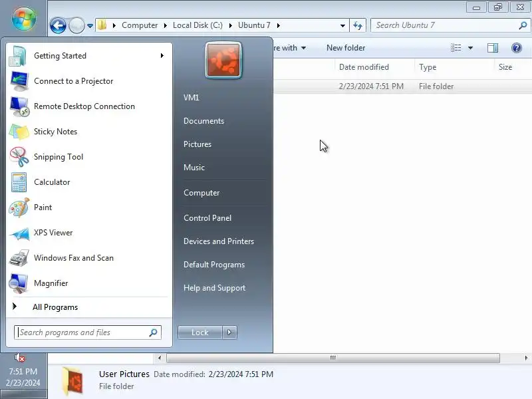
Task: Open Control Panel
Action: pyautogui.click(x=207, y=218)
